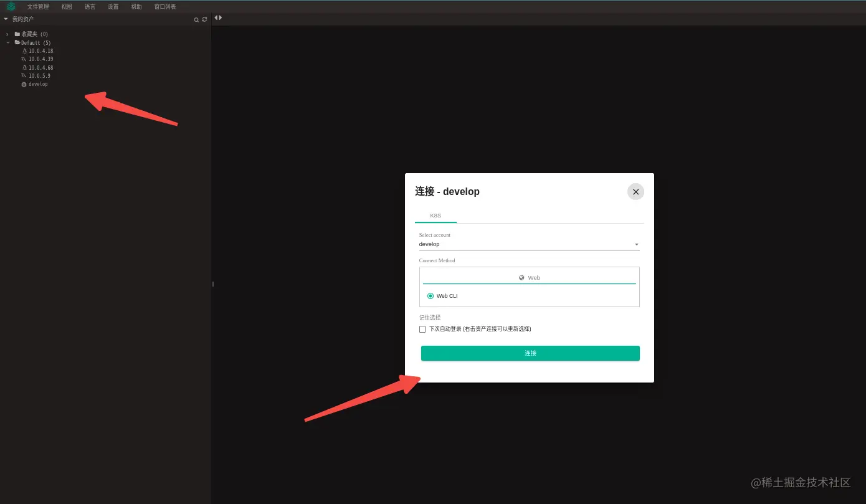Click the JumpServer logo icon
This screenshot has width=866, height=504.
pyautogui.click(x=11, y=6)
